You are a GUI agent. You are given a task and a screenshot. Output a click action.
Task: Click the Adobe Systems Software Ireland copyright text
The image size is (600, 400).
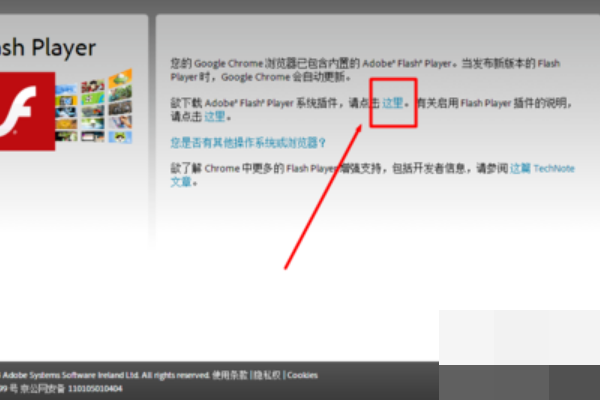coord(105,375)
